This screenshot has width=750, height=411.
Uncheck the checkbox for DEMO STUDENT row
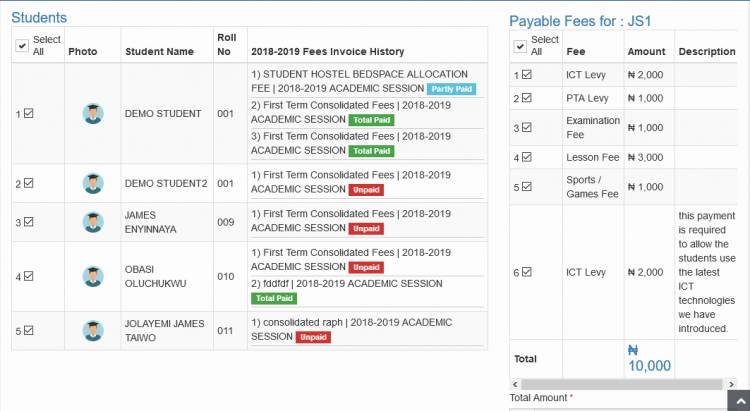click(28, 113)
